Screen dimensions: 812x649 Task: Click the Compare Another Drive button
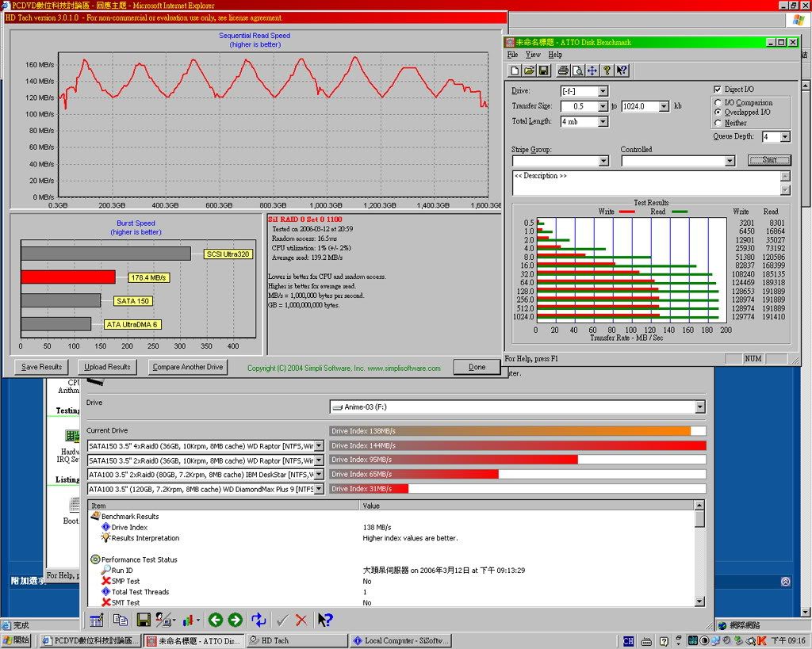(x=189, y=367)
